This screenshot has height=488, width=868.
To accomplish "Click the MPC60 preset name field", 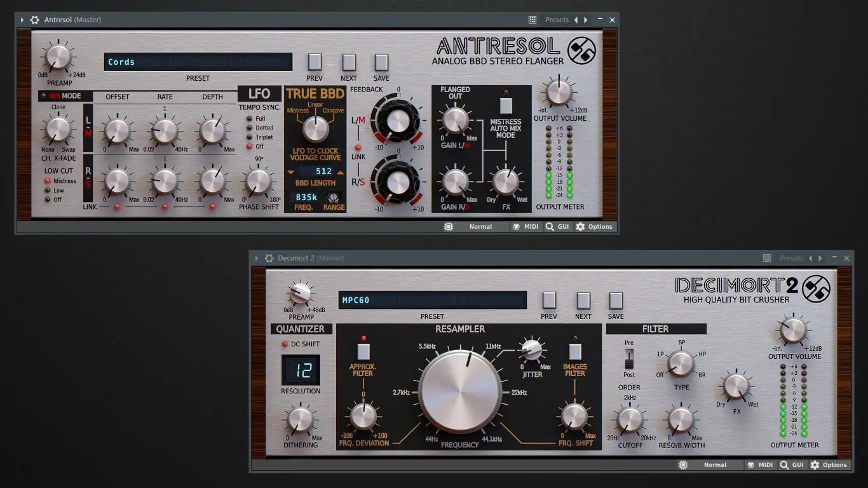I will pos(432,299).
